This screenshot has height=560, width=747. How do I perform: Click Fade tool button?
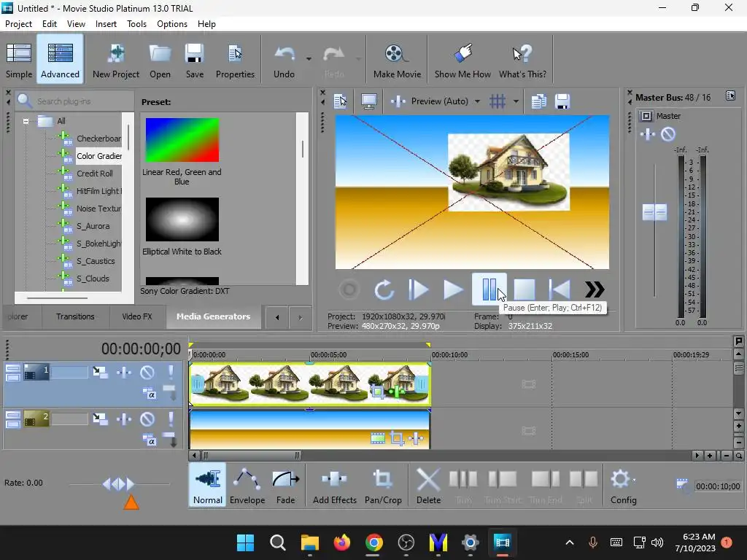pyautogui.click(x=285, y=486)
